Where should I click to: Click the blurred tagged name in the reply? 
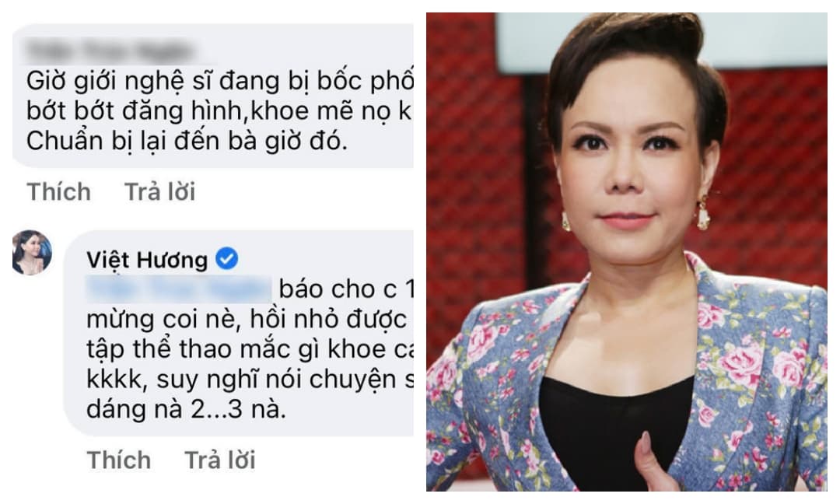(x=179, y=289)
